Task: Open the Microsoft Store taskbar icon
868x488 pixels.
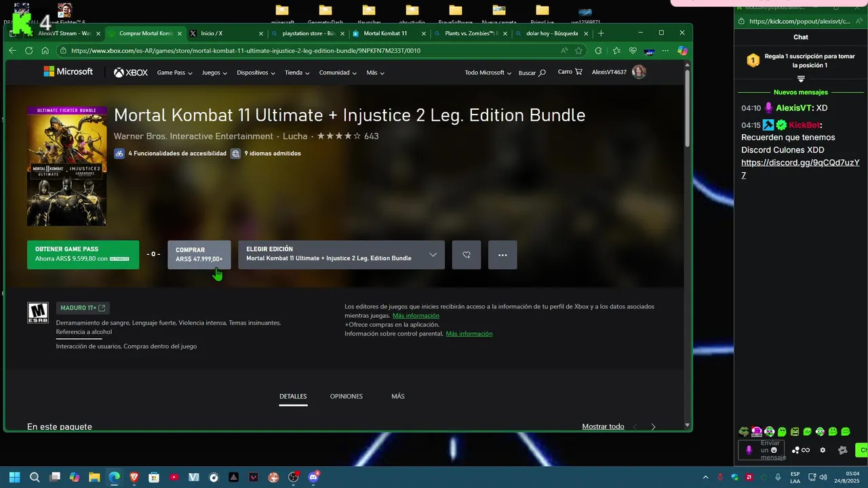Action: (x=154, y=477)
